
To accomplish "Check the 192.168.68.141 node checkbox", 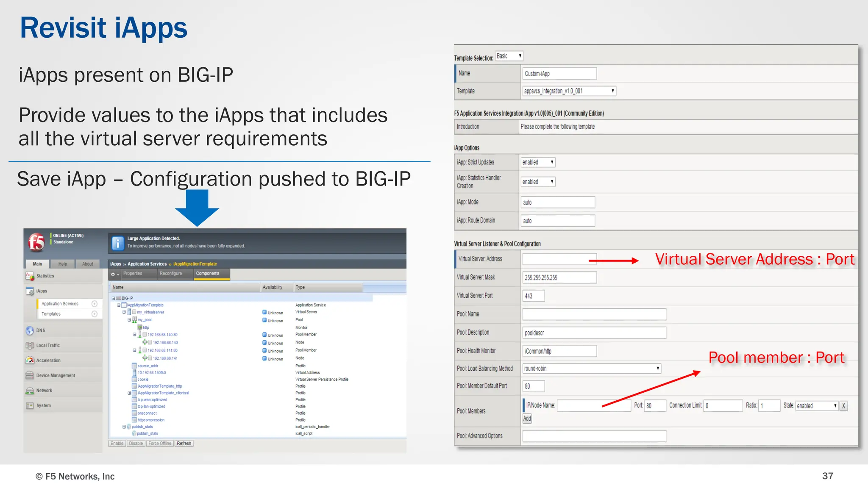I will [150, 358].
